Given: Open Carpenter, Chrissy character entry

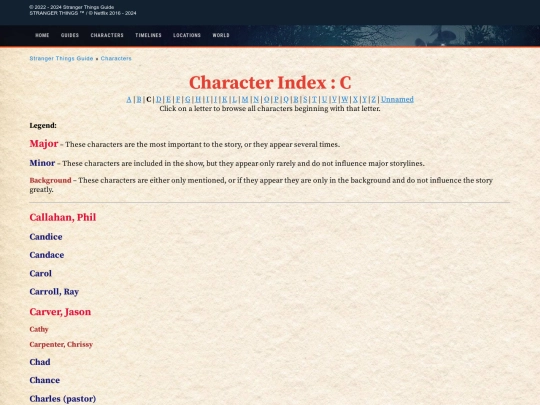Looking at the screenshot, I should 61,344.
